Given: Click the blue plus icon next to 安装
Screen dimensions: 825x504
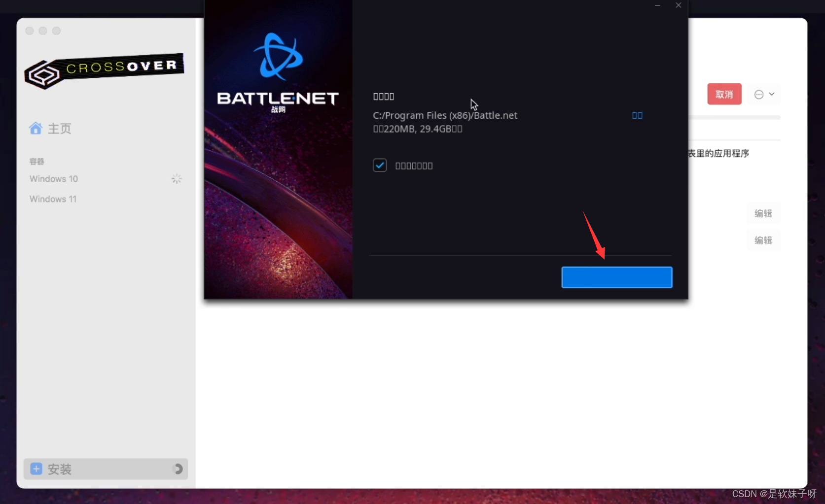Looking at the screenshot, I should (36, 469).
